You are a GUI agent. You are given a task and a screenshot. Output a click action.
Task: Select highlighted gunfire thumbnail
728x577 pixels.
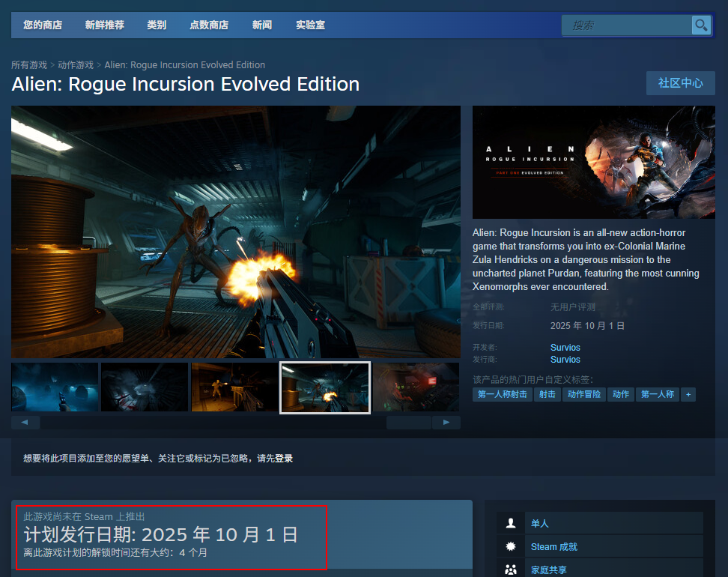325,387
